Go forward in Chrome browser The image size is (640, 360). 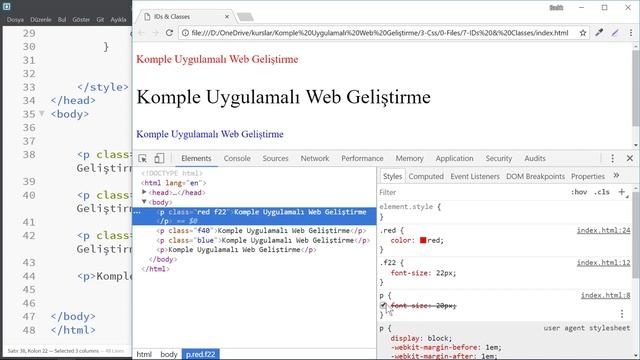(155, 33)
